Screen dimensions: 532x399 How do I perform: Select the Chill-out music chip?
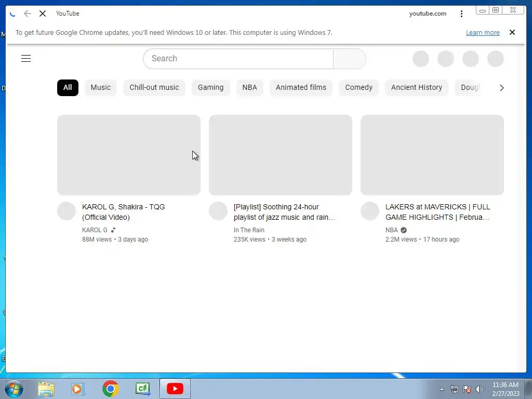154,87
